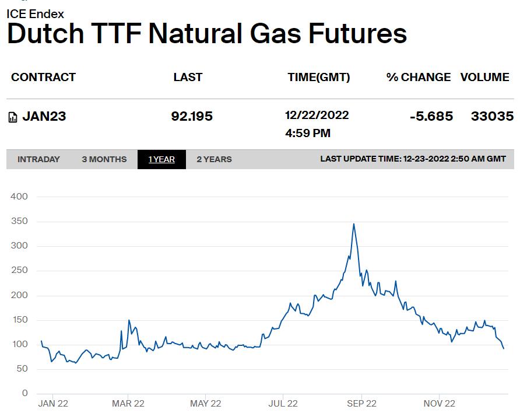The image size is (520, 420).
Task: Click the SEP 22 axis label
Action: tap(361, 404)
